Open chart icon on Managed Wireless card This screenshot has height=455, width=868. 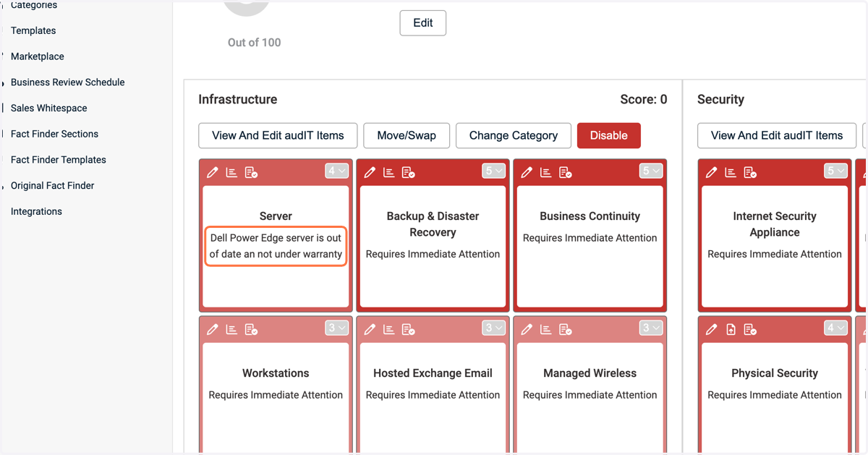click(545, 329)
